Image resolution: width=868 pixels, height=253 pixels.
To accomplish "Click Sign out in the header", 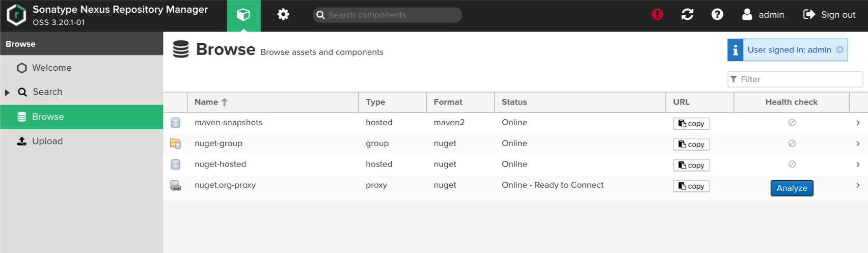I will point(829,15).
